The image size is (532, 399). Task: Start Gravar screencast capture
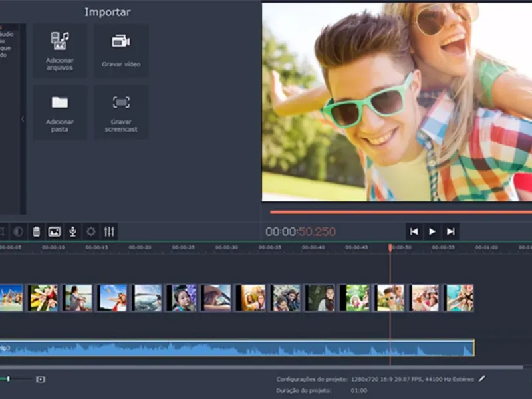121,112
